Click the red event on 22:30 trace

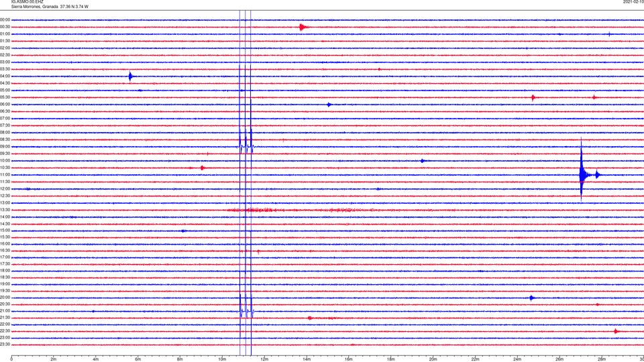click(616, 331)
